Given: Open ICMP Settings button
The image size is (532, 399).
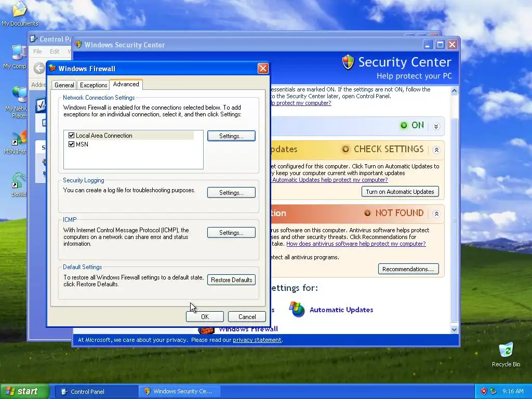Looking at the screenshot, I should tap(231, 232).
